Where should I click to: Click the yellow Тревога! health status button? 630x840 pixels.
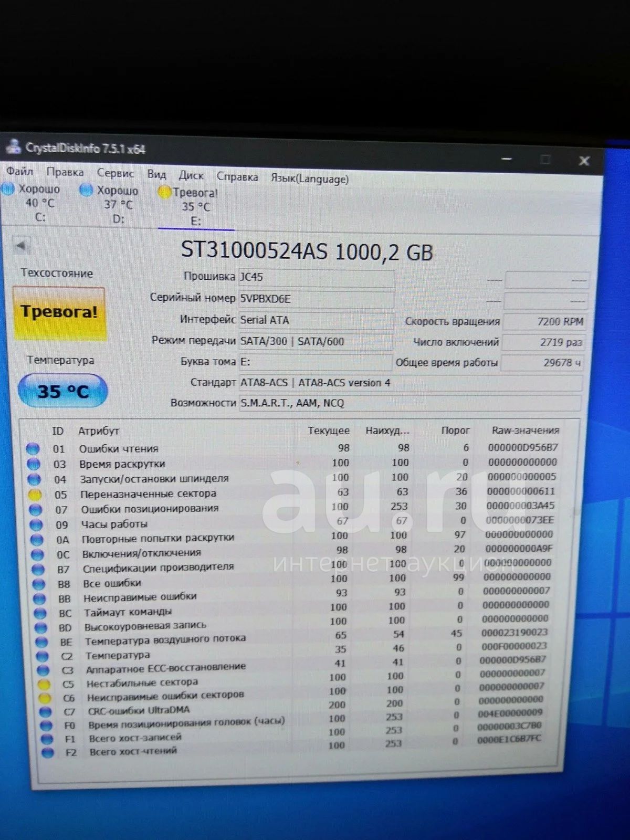click(59, 313)
